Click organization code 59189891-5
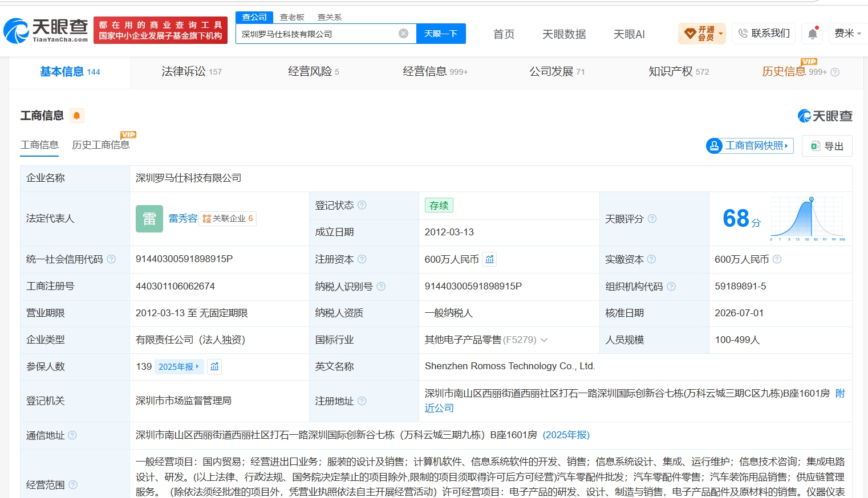The width and height of the screenshot is (868, 498). tap(740, 287)
